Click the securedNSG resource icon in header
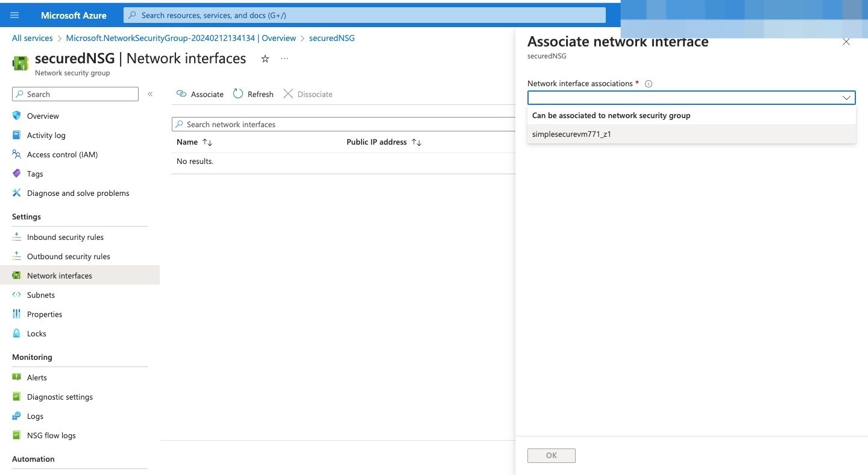Image resolution: width=868 pixels, height=475 pixels. click(x=20, y=63)
